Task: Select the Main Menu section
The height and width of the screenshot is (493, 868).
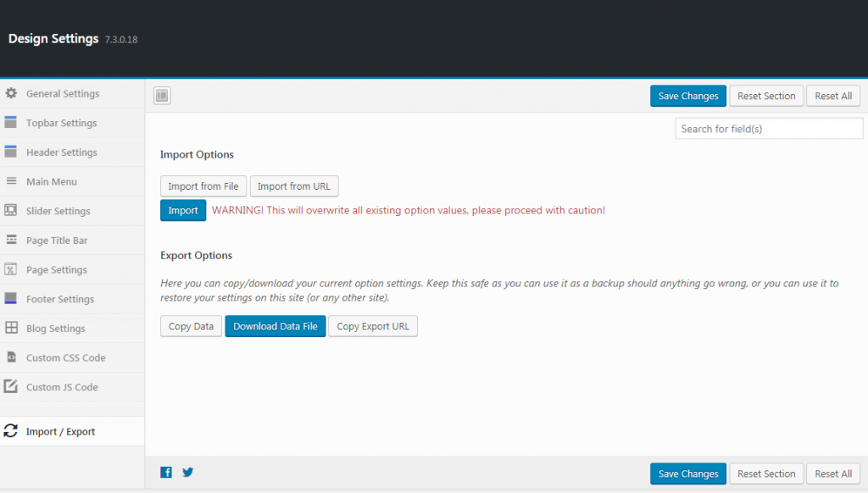Action: tap(72, 181)
